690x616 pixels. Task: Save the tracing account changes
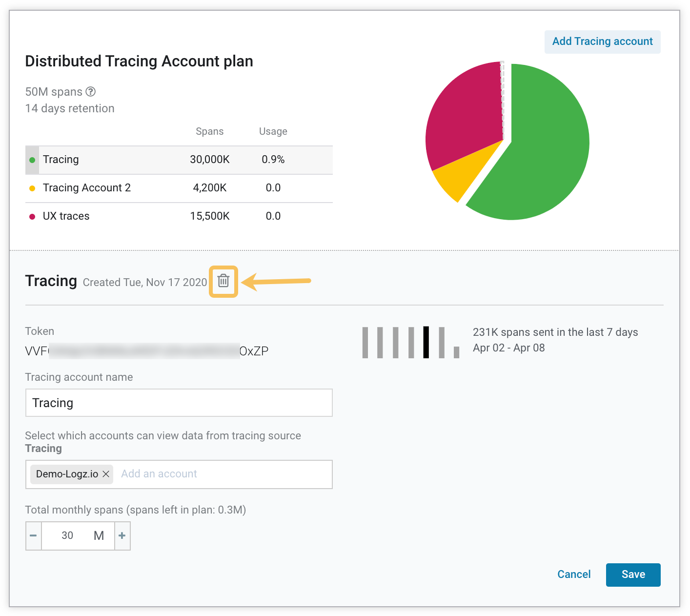pos(632,575)
